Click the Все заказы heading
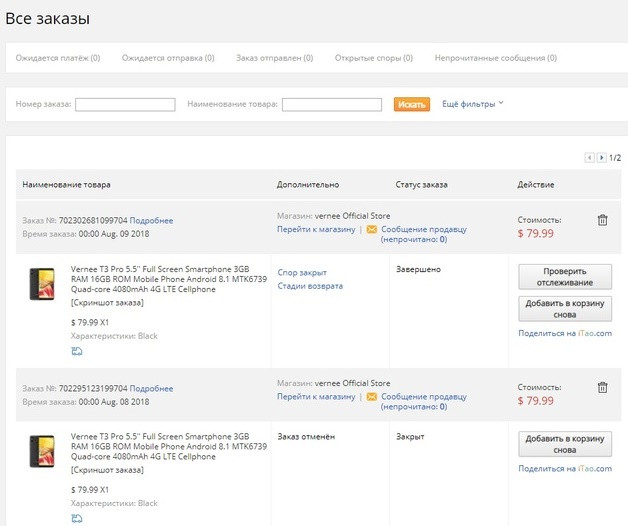The height and width of the screenshot is (526, 628). click(48, 19)
